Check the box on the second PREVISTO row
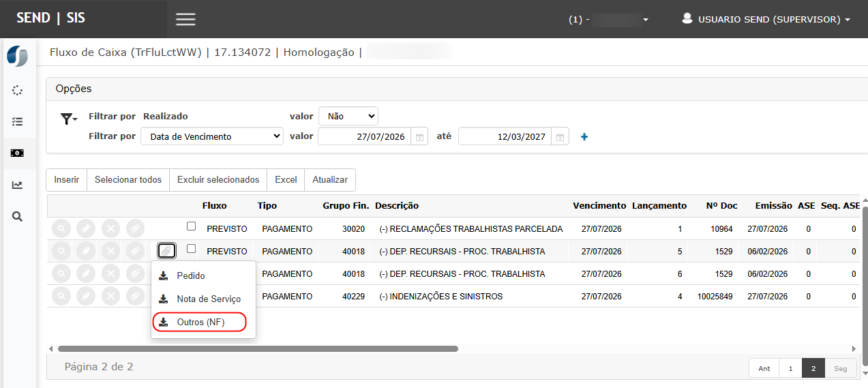The image size is (868, 388). point(191,249)
